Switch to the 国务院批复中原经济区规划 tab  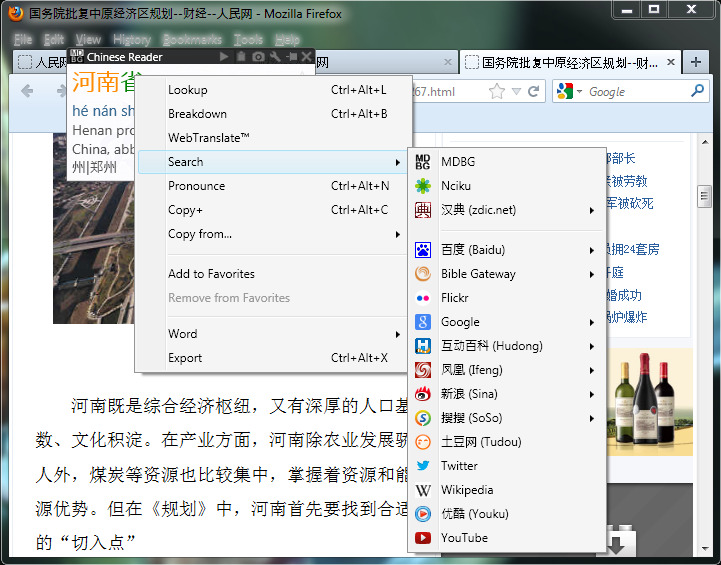tap(570, 62)
